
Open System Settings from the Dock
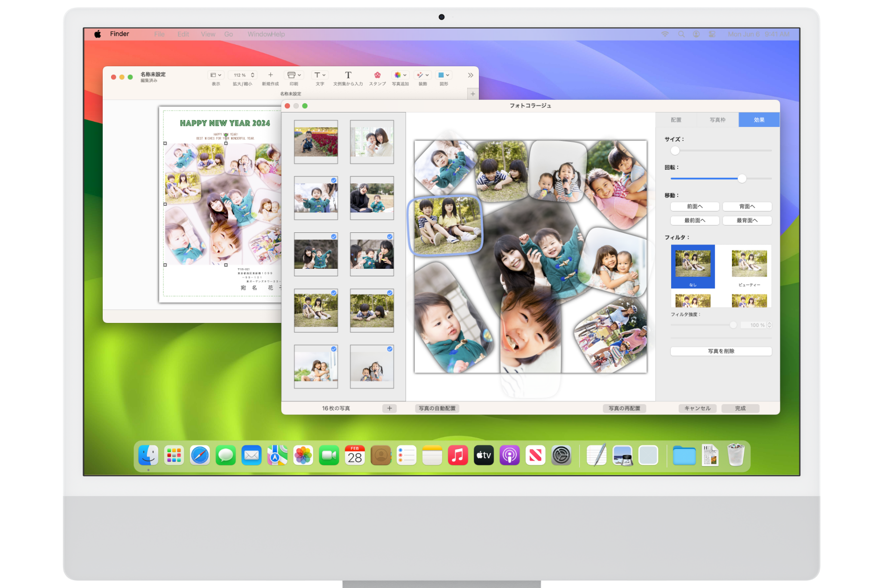(x=561, y=455)
